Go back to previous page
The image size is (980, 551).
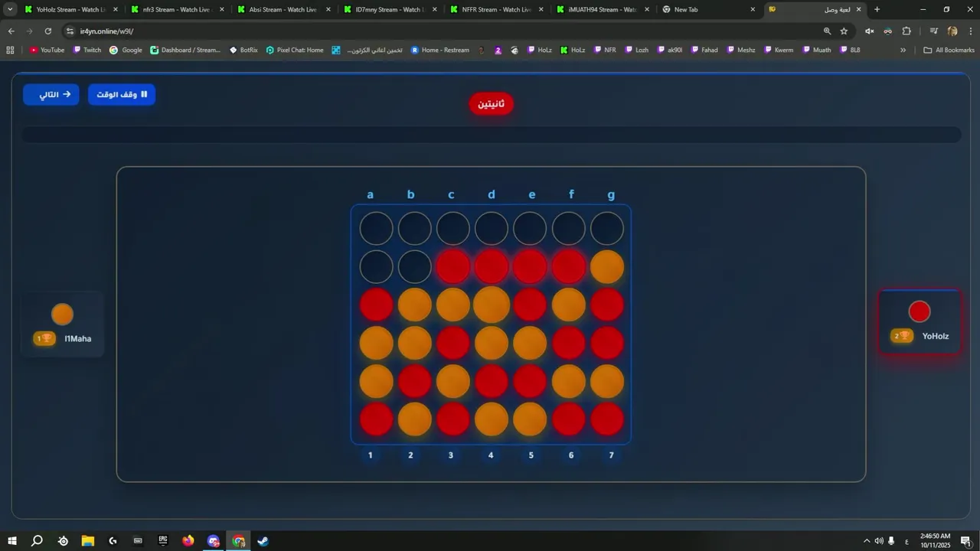(x=11, y=31)
